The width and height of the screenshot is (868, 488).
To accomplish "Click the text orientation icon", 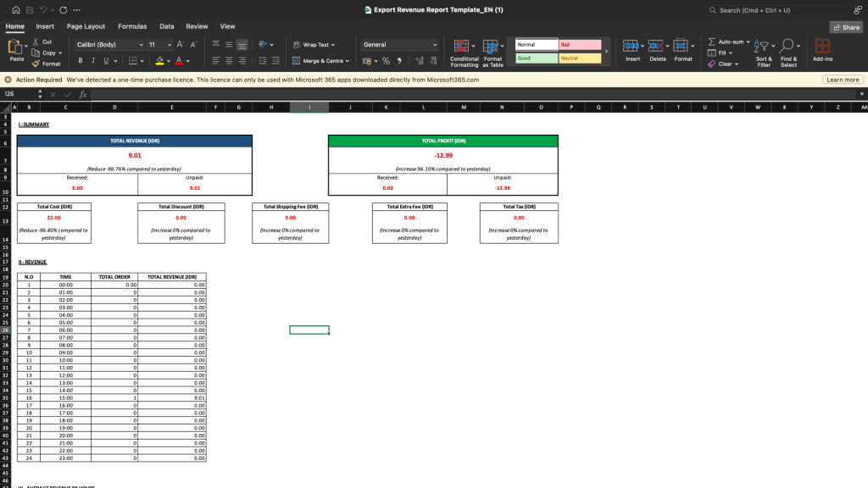I will pyautogui.click(x=263, y=44).
